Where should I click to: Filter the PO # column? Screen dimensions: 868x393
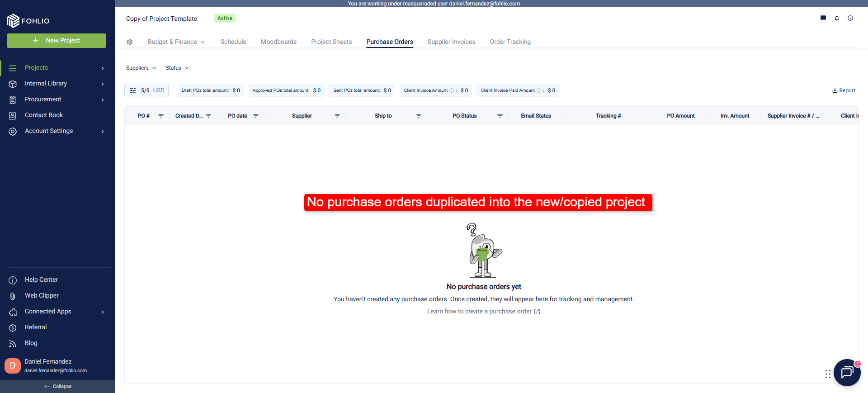pyautogui.click(x=161, y=116)
